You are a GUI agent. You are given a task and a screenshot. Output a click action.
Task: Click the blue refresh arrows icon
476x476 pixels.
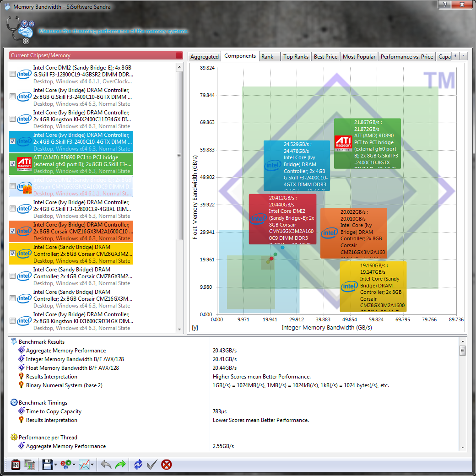click(x=138, y=465)
